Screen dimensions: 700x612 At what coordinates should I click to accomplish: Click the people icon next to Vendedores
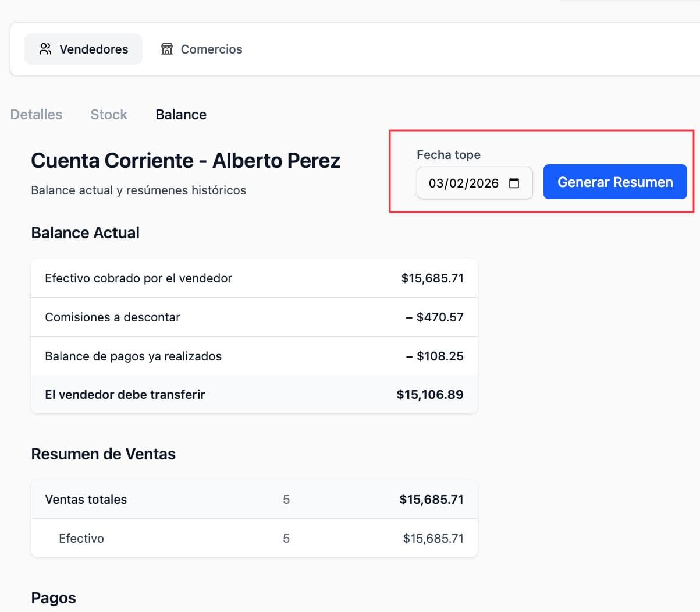pos(44,49)
